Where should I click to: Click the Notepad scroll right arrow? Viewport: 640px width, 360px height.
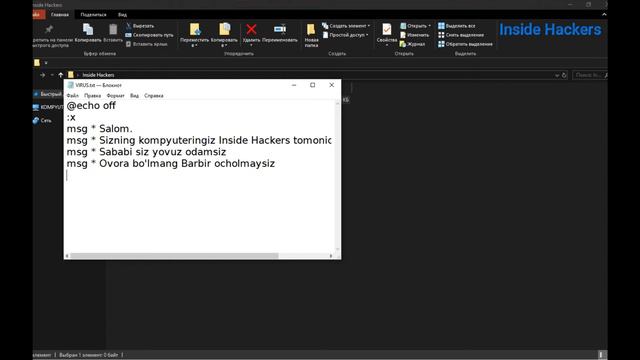[x=331, y=256]
